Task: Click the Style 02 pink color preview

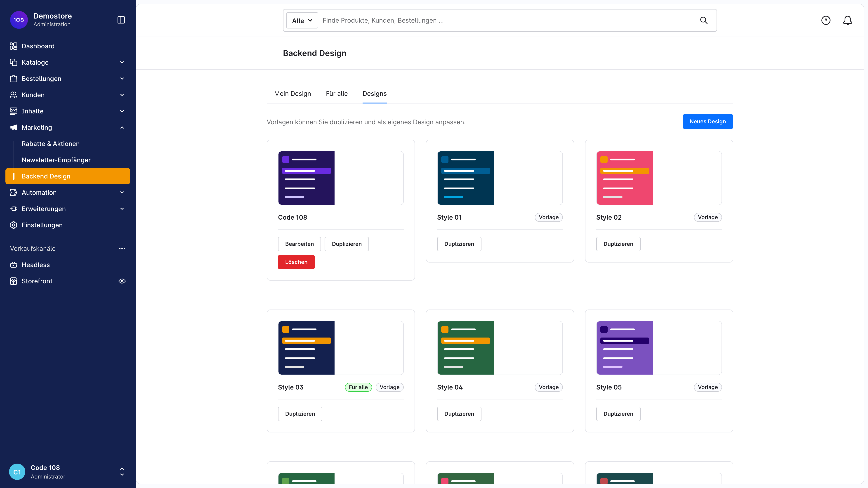Action: (624, 178)
